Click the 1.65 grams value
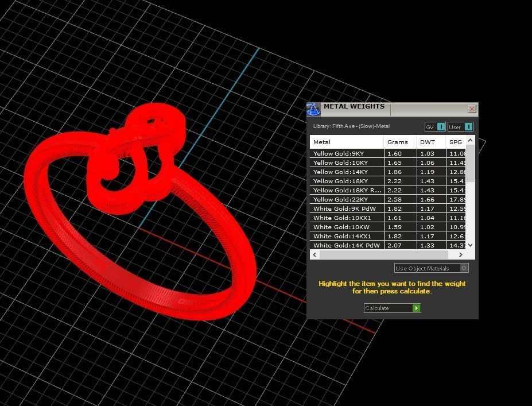532x406 pixels. pos(394,163)
